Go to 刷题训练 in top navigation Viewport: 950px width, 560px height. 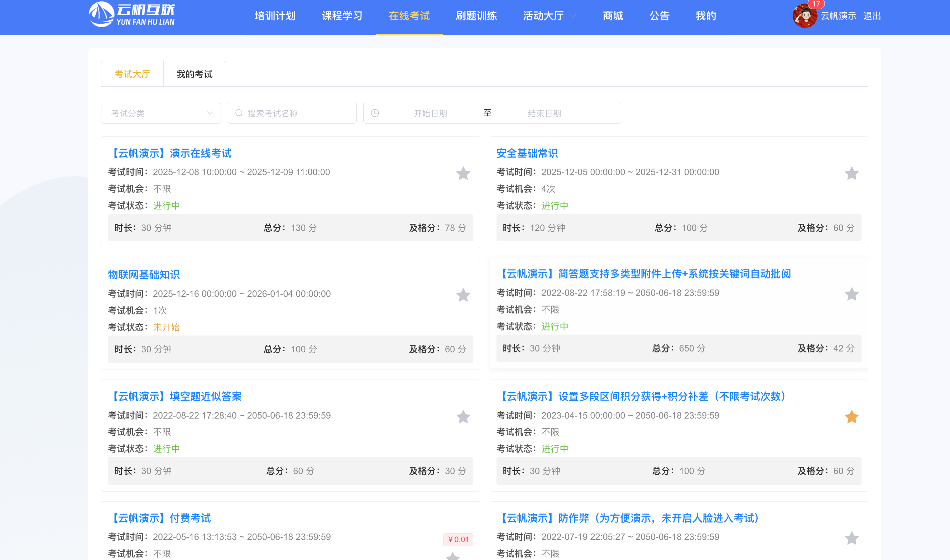click(476, 16)
